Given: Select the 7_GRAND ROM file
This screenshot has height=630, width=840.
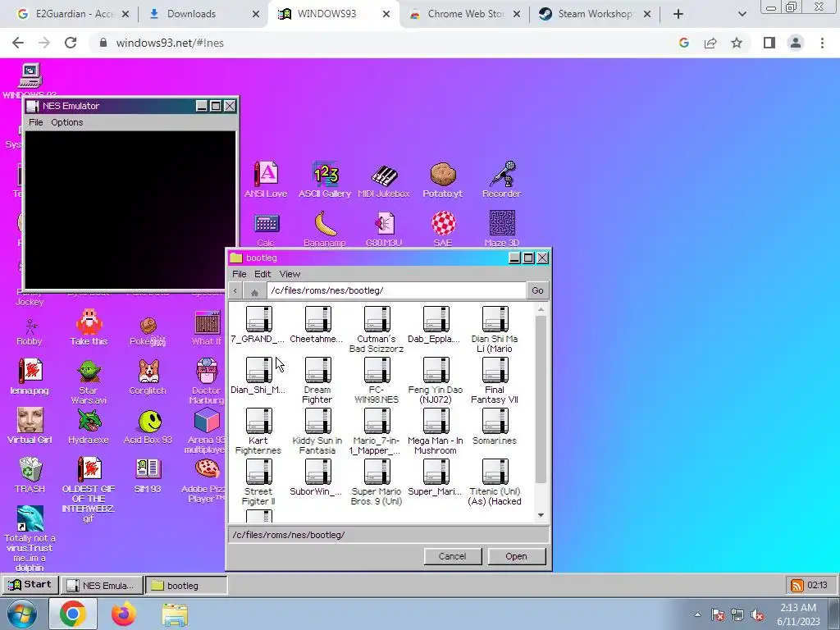Looking at the screenshot, I should [258, 325].
